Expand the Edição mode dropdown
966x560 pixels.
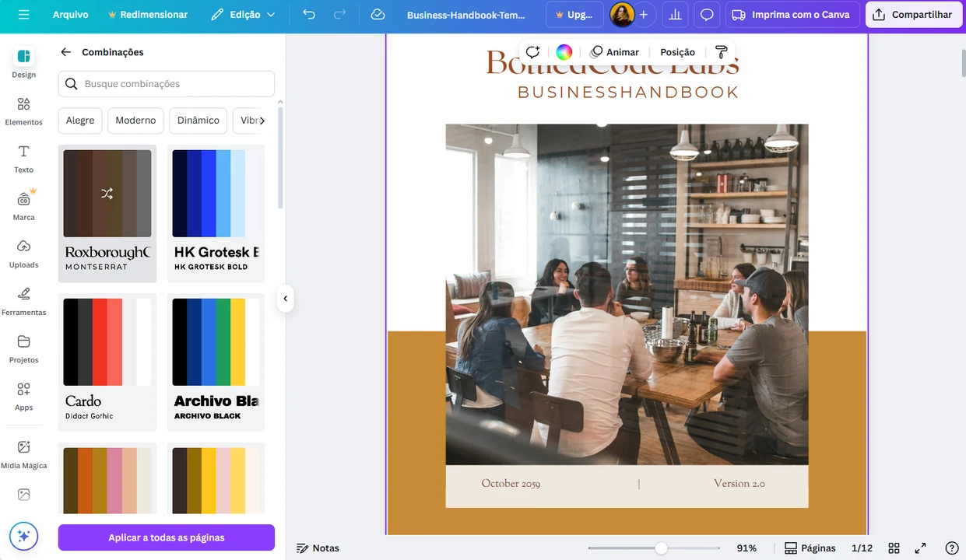244,15
